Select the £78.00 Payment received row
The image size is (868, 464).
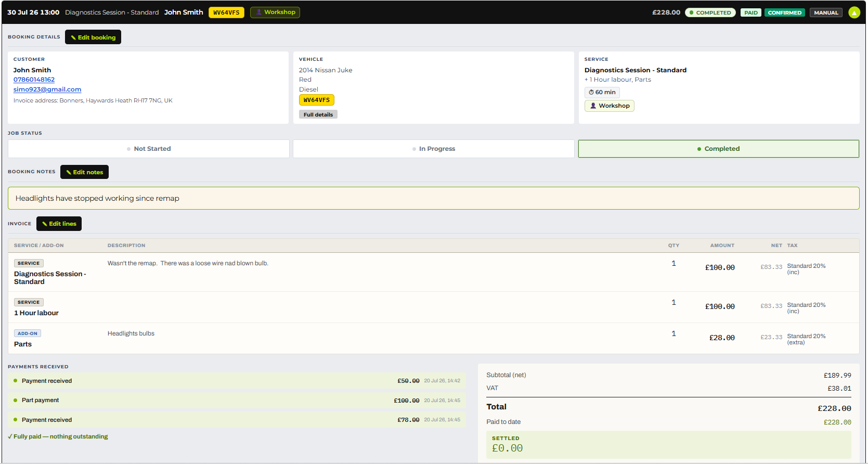tap(237, 420)
